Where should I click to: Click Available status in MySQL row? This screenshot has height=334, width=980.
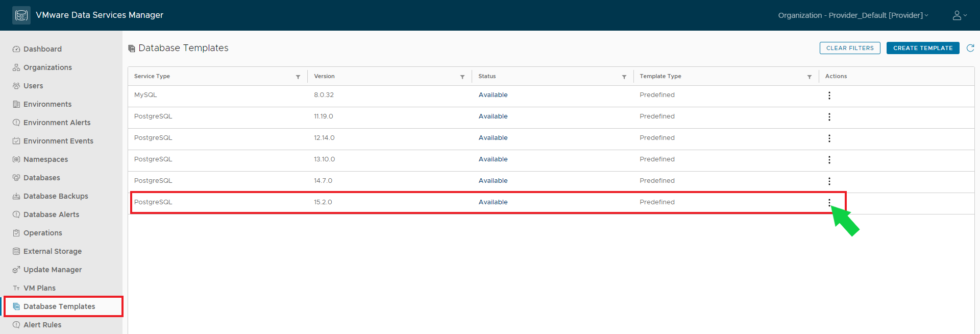493,95
